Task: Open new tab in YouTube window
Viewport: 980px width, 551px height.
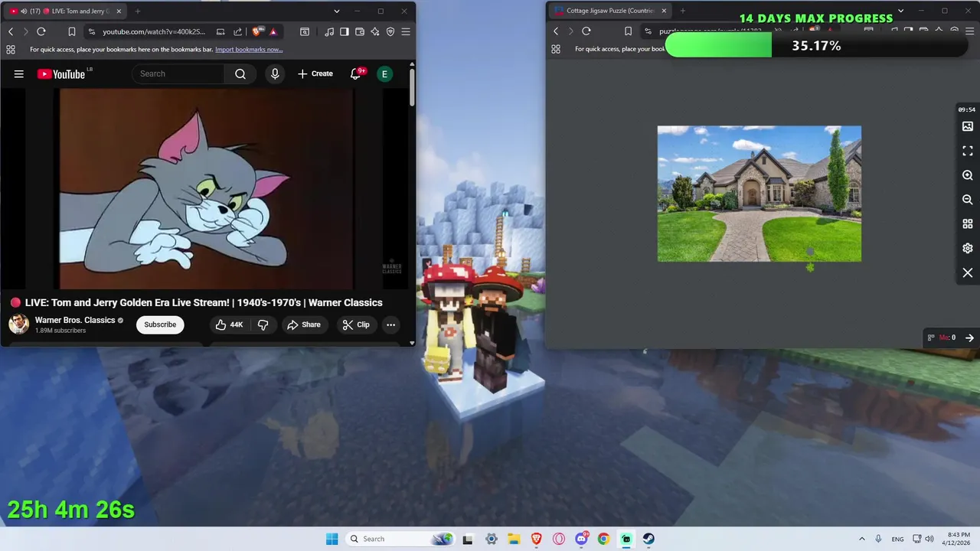Action: coord(138,11)
